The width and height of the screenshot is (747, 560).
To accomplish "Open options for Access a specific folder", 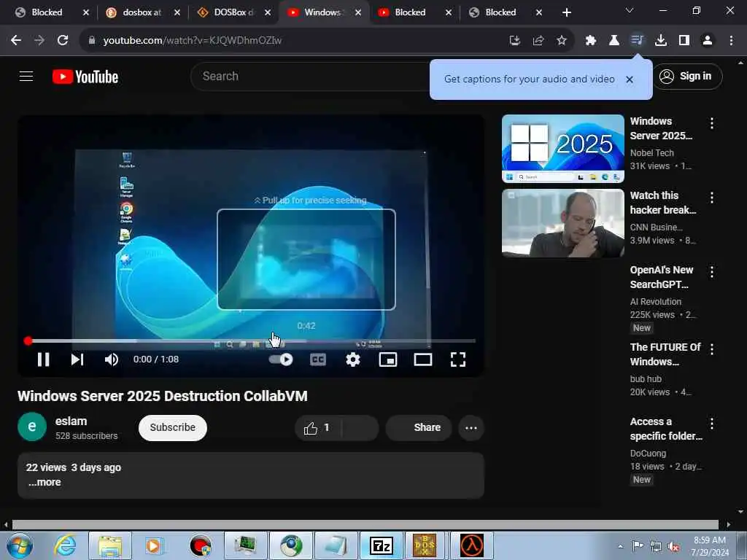I will (712, 424).
